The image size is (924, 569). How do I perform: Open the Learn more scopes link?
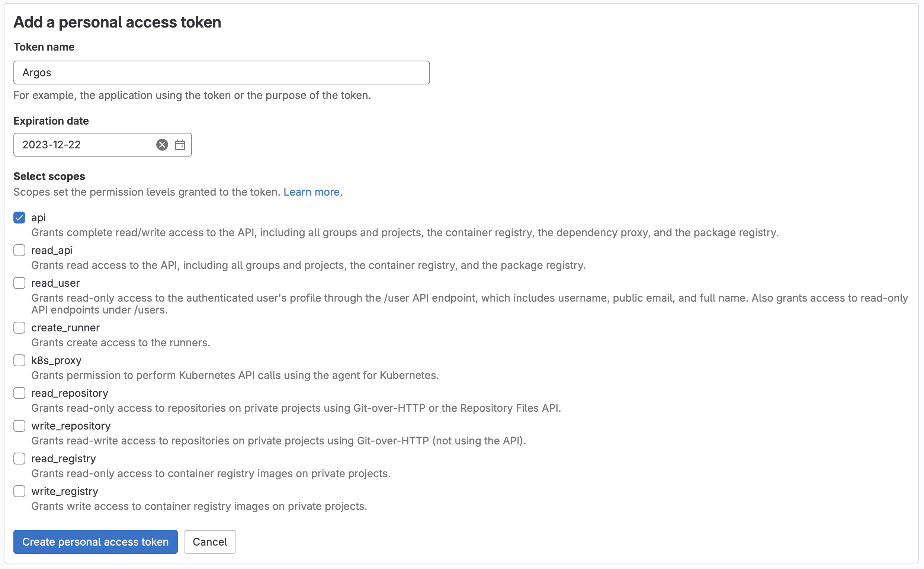313,192
